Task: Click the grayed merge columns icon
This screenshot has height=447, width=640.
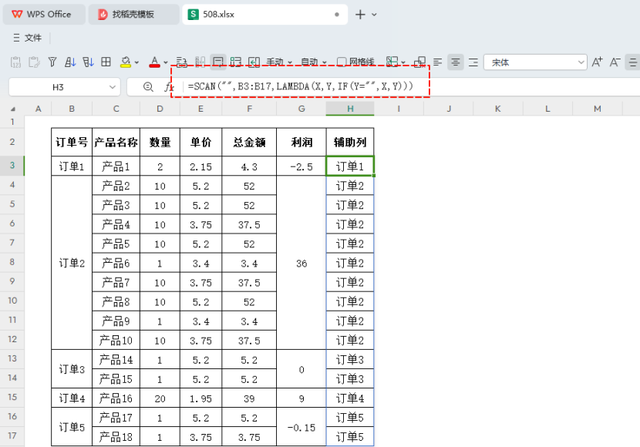Action: 200,62
